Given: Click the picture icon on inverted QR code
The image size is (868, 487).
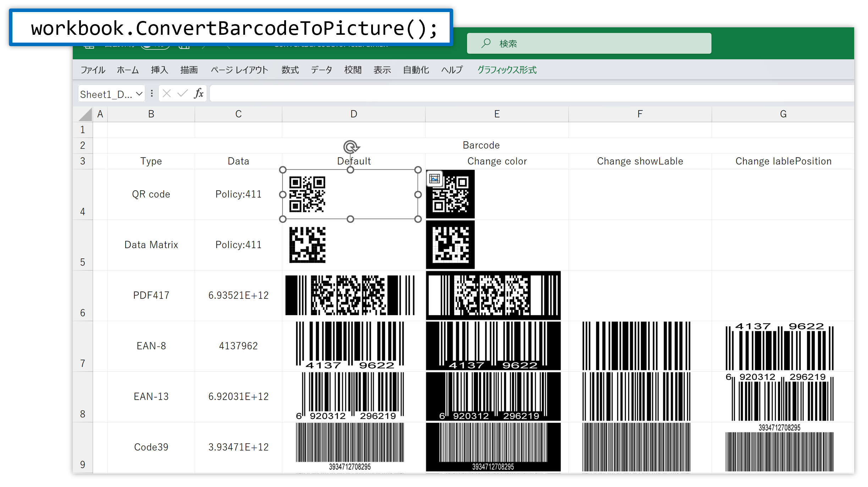Looking at the screenshot, I should [x=434, y=179].
